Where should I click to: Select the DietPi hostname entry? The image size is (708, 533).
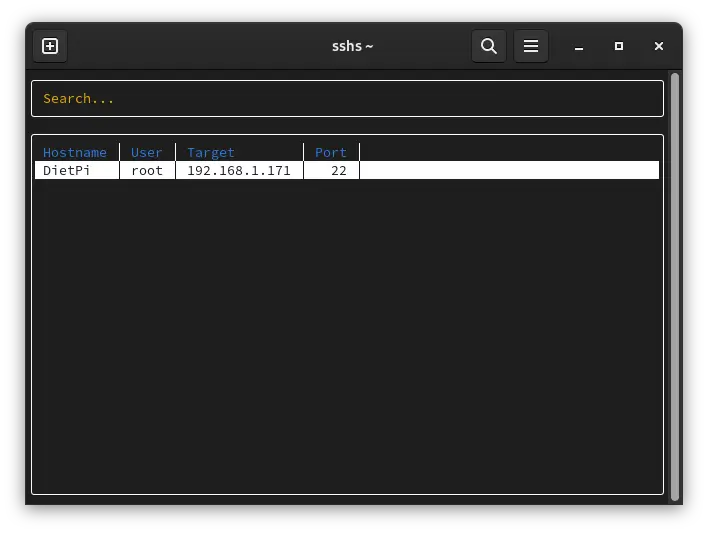coord(67,171)
